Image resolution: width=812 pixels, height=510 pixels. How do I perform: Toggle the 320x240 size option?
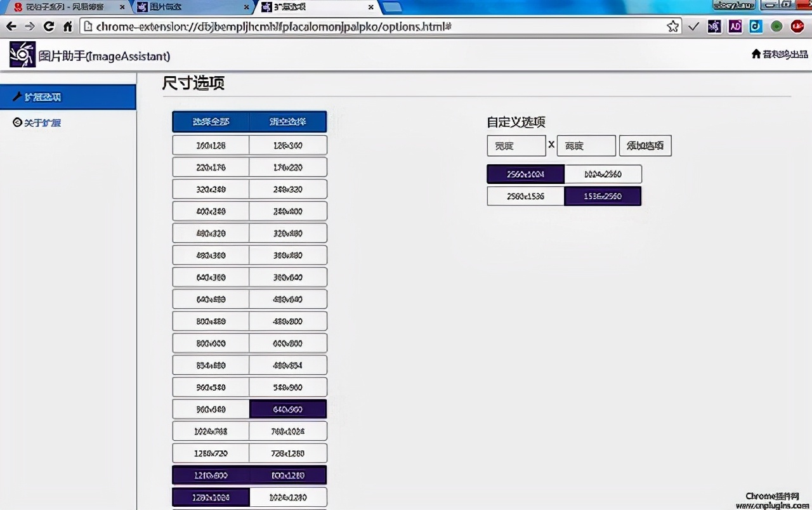211,189
